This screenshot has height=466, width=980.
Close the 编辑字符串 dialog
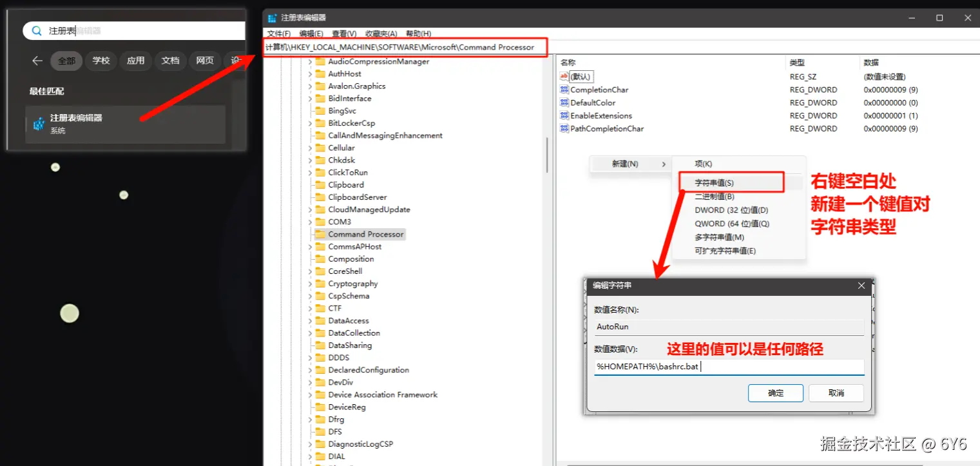pos(861,286)
